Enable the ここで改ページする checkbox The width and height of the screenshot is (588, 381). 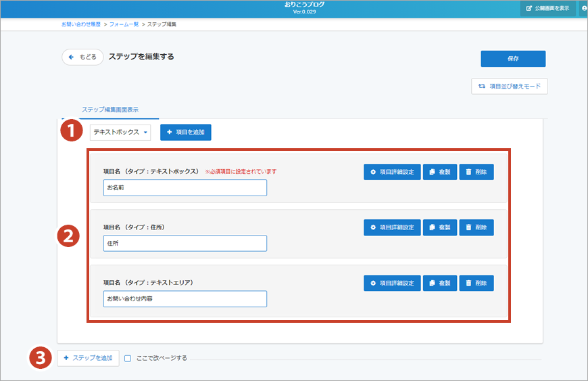[128, 358]
